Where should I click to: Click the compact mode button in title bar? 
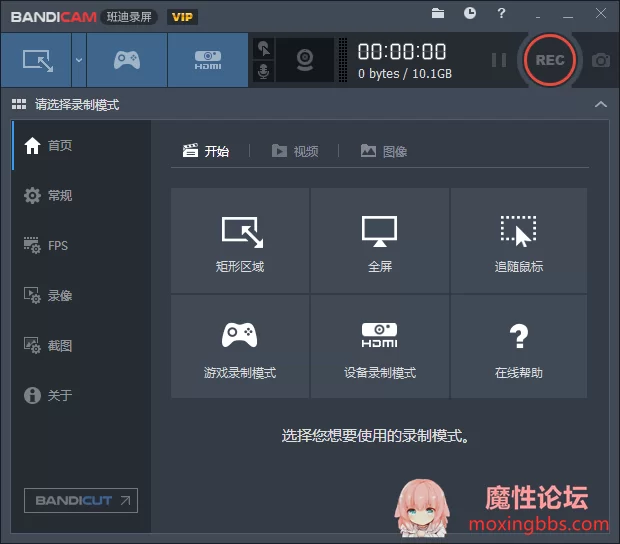coord(538,17)
